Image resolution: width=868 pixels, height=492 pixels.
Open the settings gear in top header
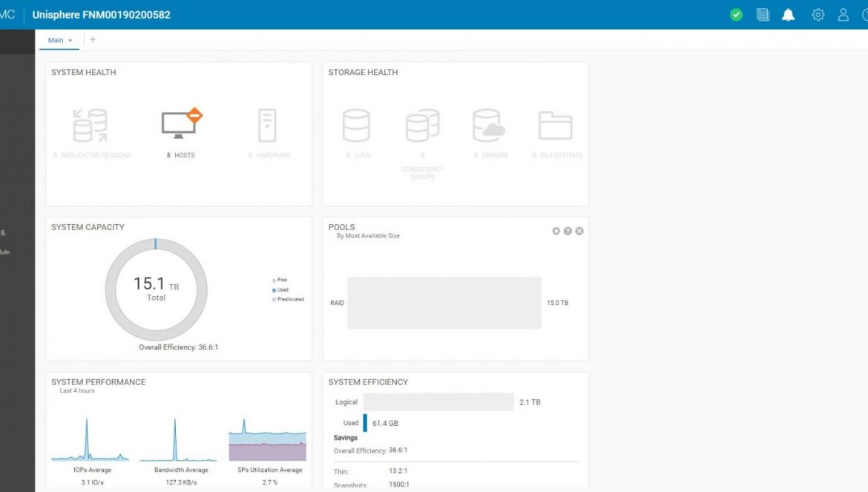[818, 15]
